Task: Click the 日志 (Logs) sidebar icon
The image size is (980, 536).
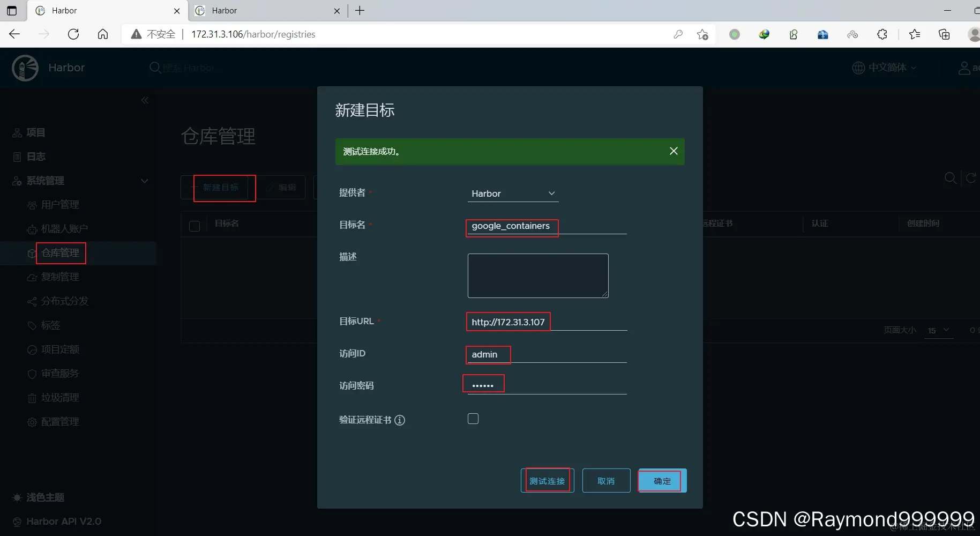Action: pyautogui.click(x=16, y=157)
